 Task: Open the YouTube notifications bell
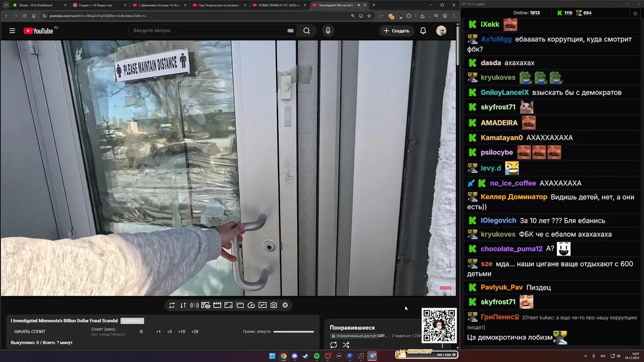423,31
